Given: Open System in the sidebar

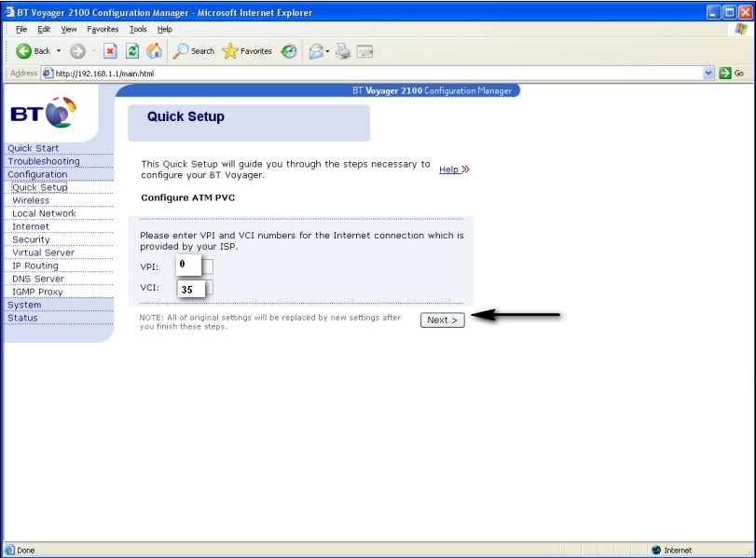Looking at the screenshot, I should pyautogui.click(x=24, y=305).
